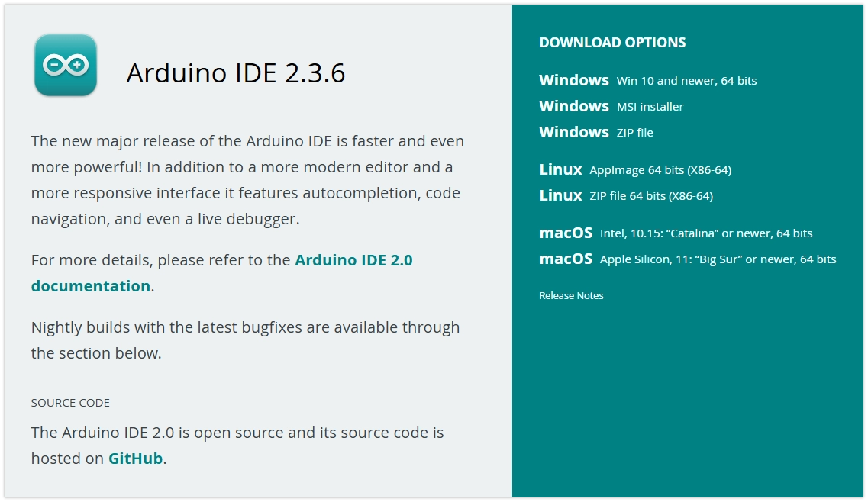Select the first macOS download label
The height and width of the screenshot is (502, 868).
tap(566, 233)
